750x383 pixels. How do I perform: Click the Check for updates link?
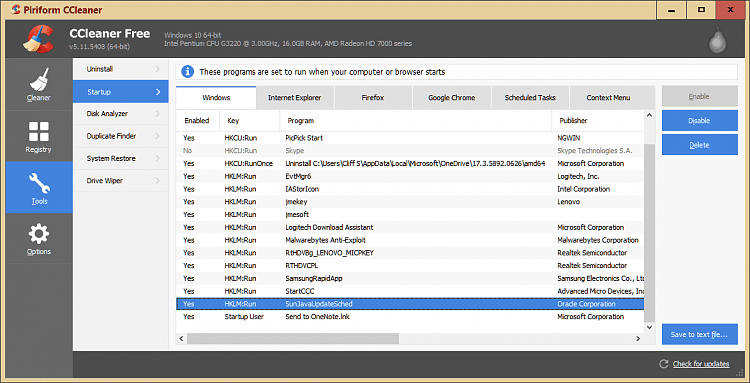[x=701, y=364]
